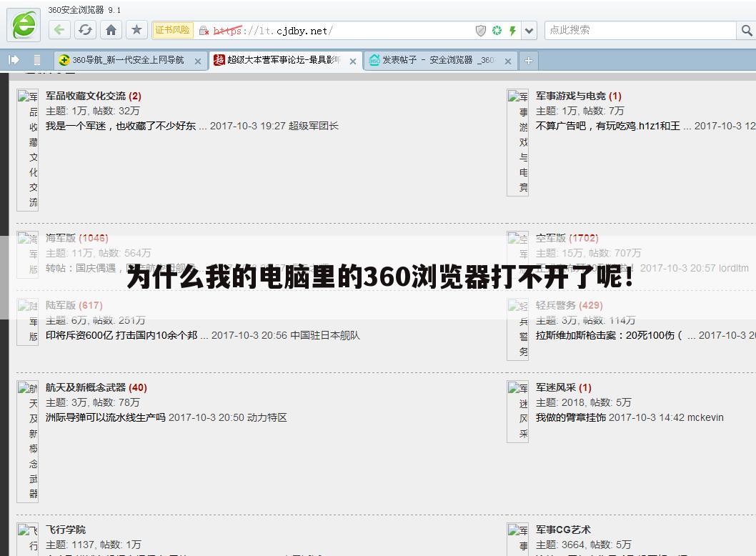Open the 轻兵警务 forum
The image size is (756, 556).
(x=556, y=305)
